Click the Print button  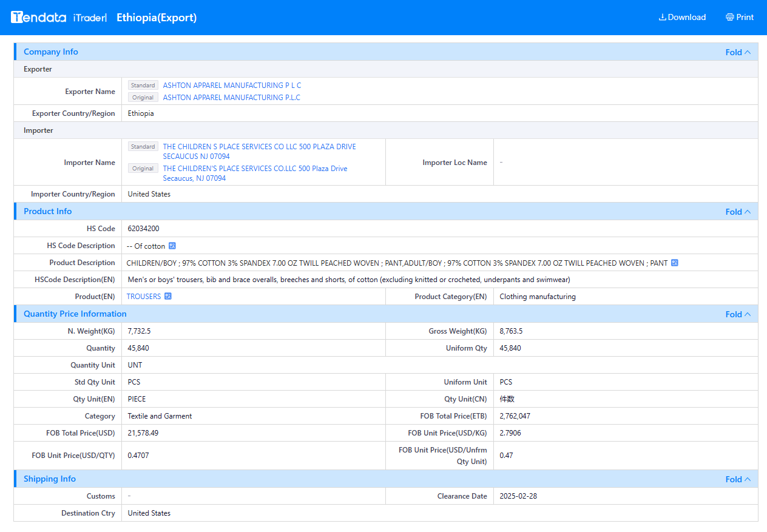(x=740, y=18)
